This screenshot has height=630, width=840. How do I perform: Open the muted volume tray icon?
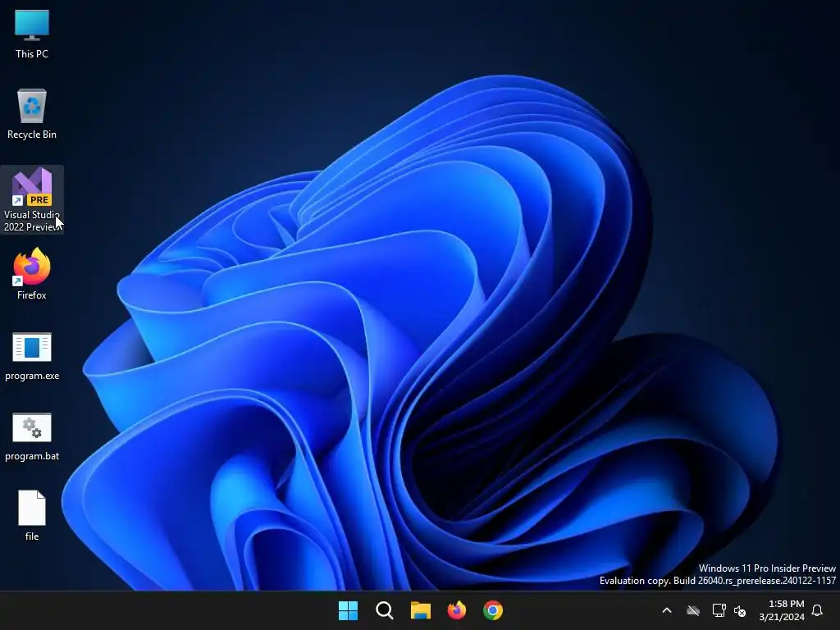pos(740,610)
